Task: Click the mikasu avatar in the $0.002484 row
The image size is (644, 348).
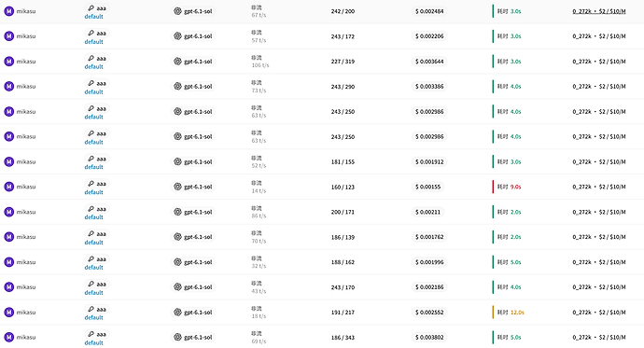Action: click(9, 11)
